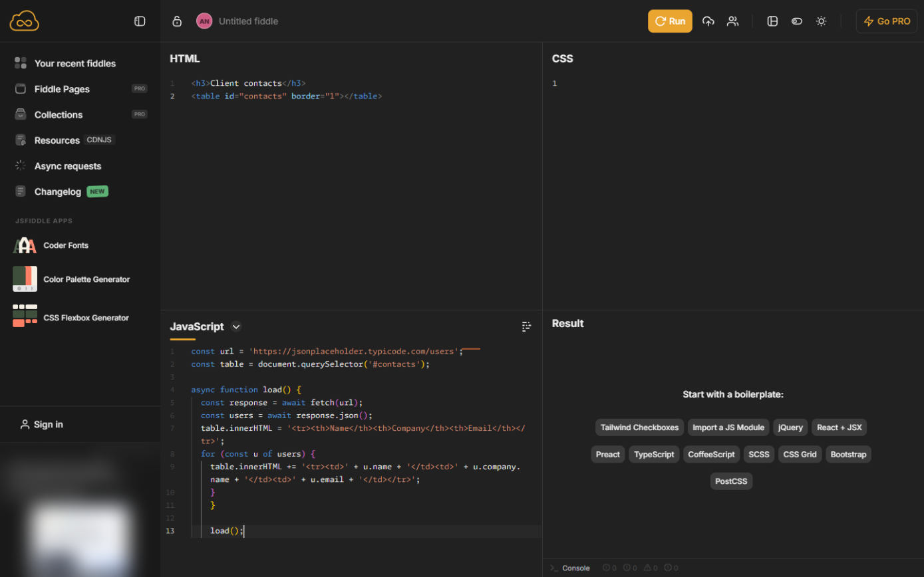Image resolution: width=924 pixels, height=577 pixels.
Task: Open CSS Flexbox Generator app
Action: [x=71, y=317]
